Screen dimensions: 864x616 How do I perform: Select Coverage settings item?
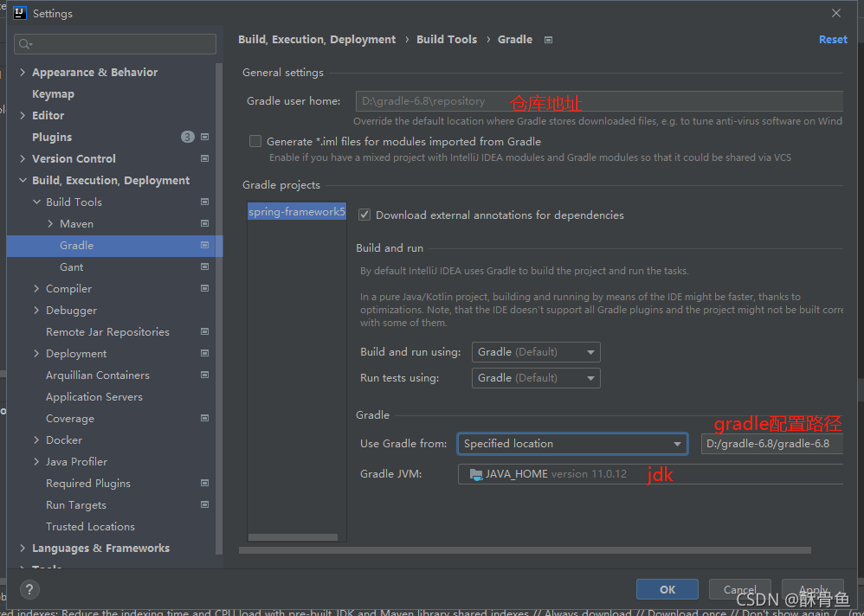click(x=70, y=419)
